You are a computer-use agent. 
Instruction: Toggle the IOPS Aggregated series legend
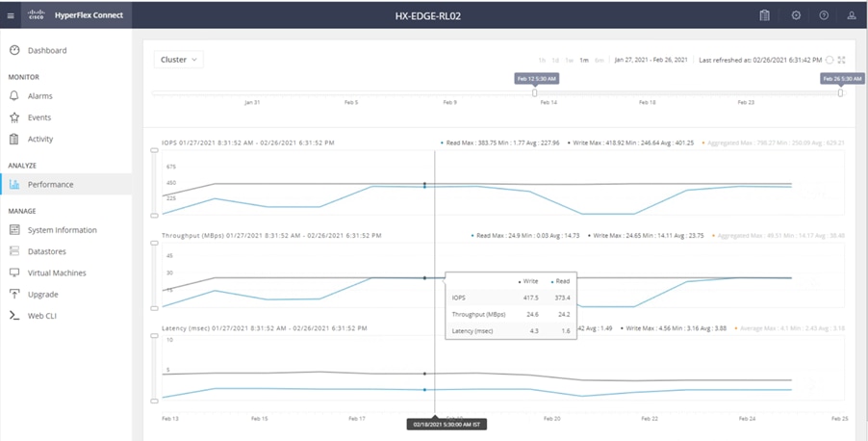tap(774, 143)
